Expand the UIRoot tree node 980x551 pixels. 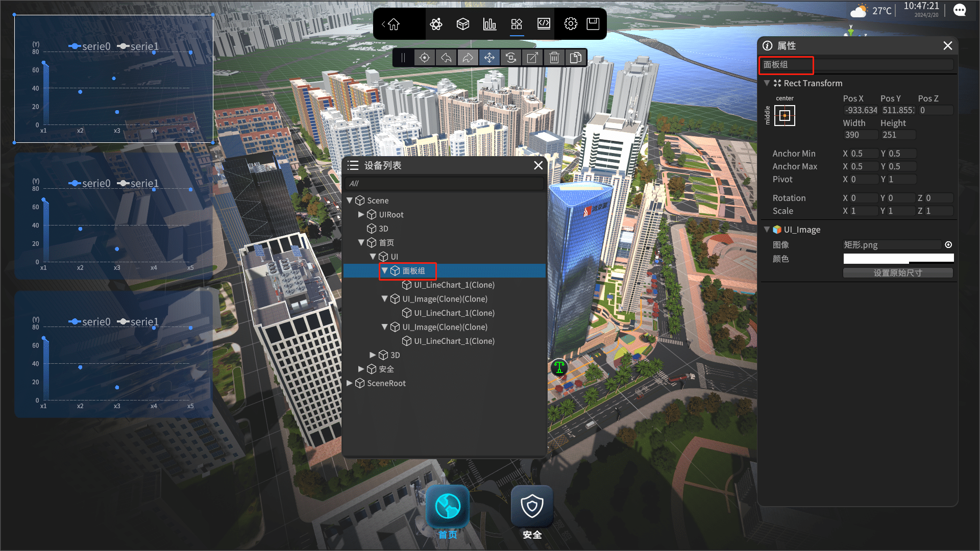click(x=361, y=215)
